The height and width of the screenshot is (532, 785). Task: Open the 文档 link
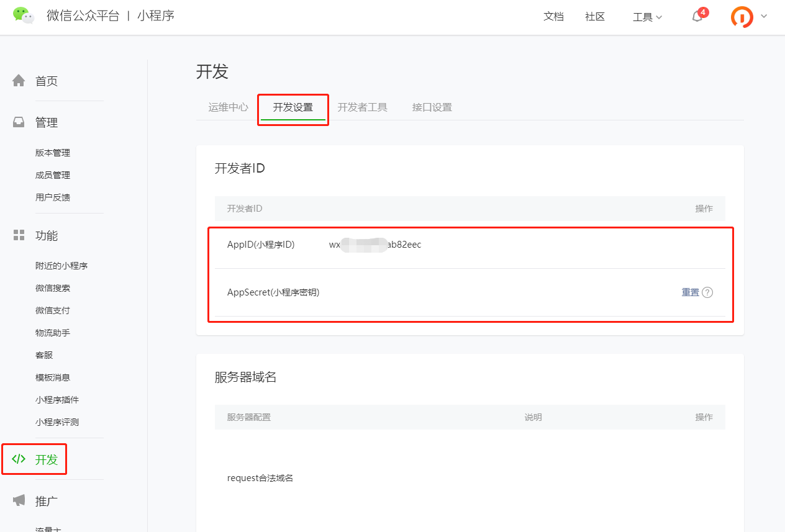[x=553, y=17]
